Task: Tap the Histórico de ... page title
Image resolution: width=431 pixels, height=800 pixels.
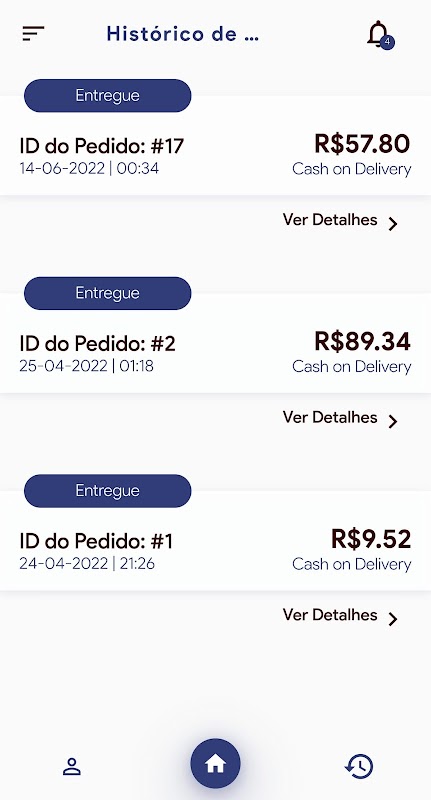Action: point(183,34)
